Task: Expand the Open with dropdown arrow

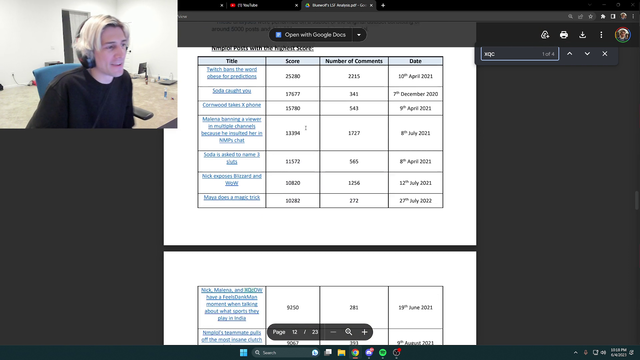Action: 359,35
